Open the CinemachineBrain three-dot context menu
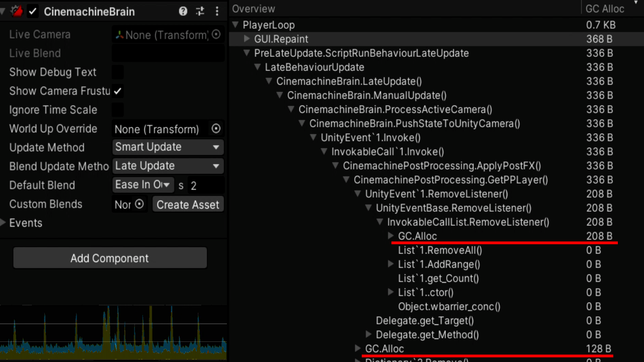Viewport: 644px width, 362px height. point(217,11)
